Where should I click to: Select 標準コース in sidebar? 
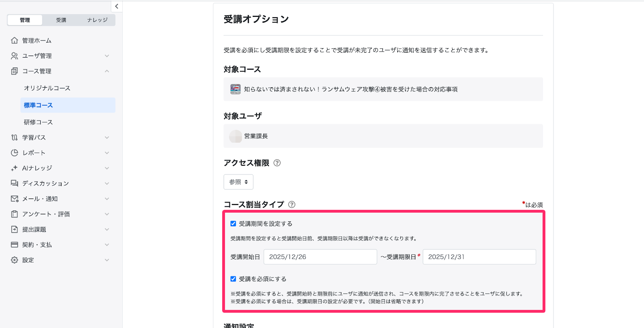coord(68,105)
